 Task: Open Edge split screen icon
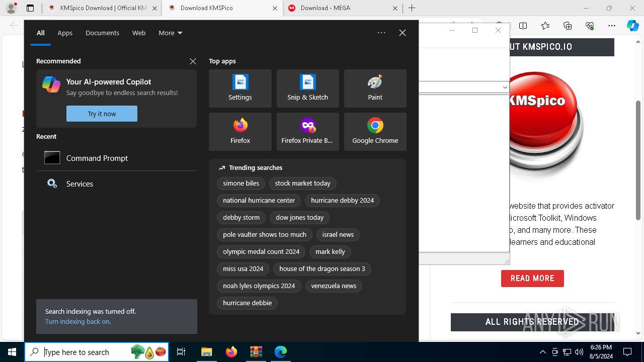pyautogui.click(x=523, y=26)
